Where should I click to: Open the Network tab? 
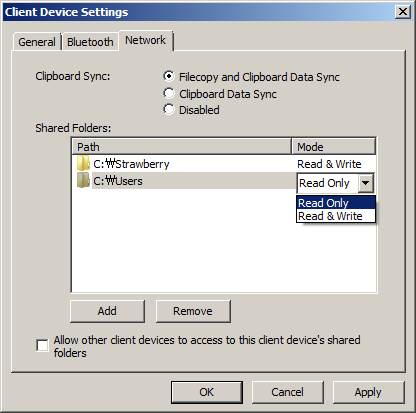point(145,40)
